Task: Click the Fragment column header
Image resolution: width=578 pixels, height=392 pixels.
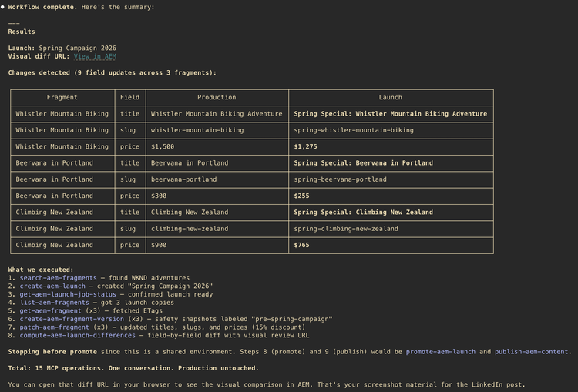Action: pyautogui.click(x=62, y=98)
